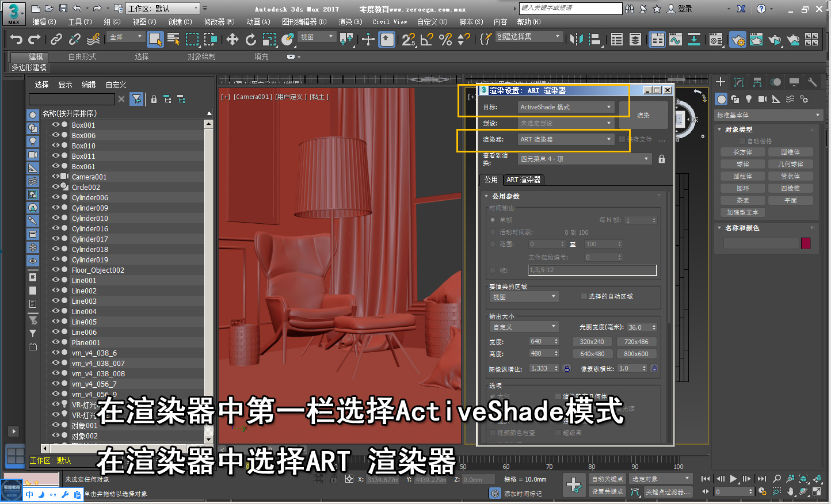This screenshot has width=831, height=504.
Task: Open Area to Render dropdown
Action: point(524,297)
